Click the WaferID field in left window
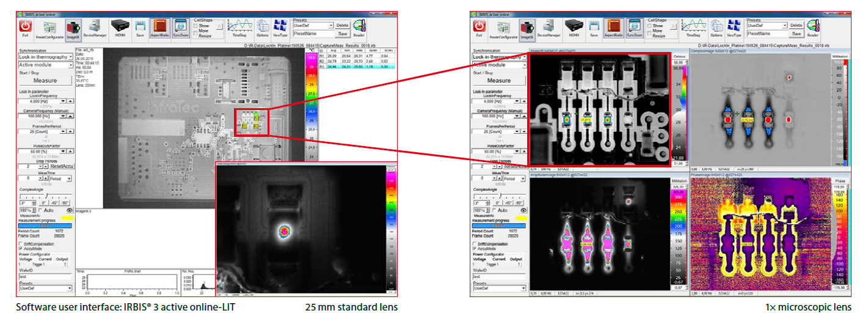This screenshot has height=327, width=868. point(45,276)
